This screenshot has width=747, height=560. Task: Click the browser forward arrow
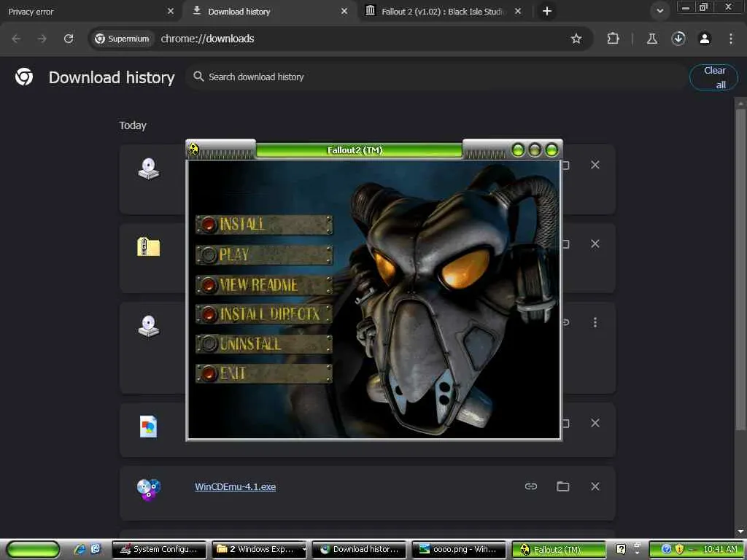pyautogui.click(x=42, y=39)
